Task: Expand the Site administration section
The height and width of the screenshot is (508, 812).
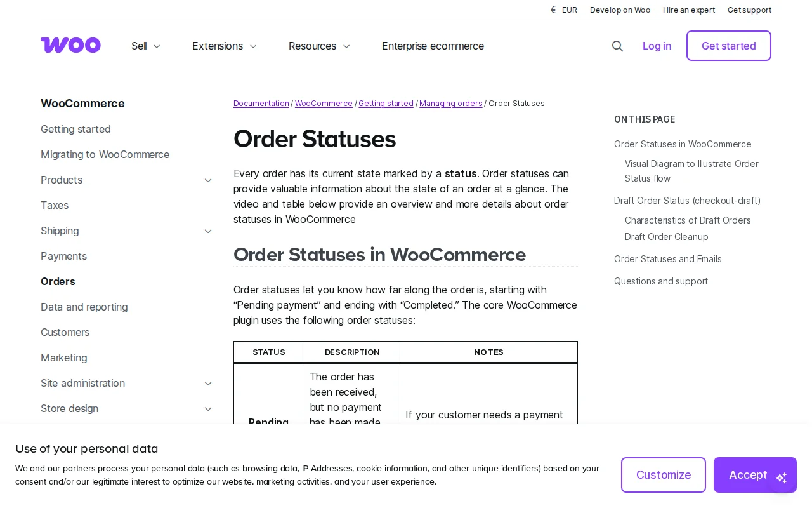Action: click(x=208, y=384)
